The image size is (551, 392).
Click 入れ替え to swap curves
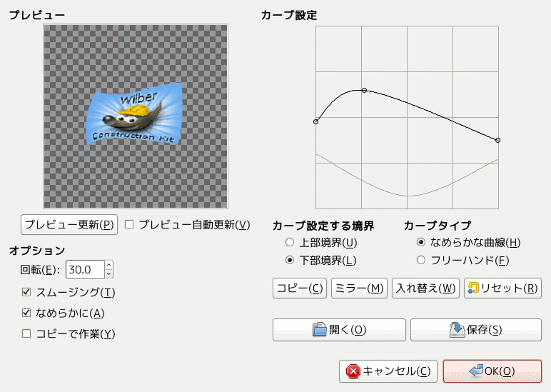coord(425,288)
